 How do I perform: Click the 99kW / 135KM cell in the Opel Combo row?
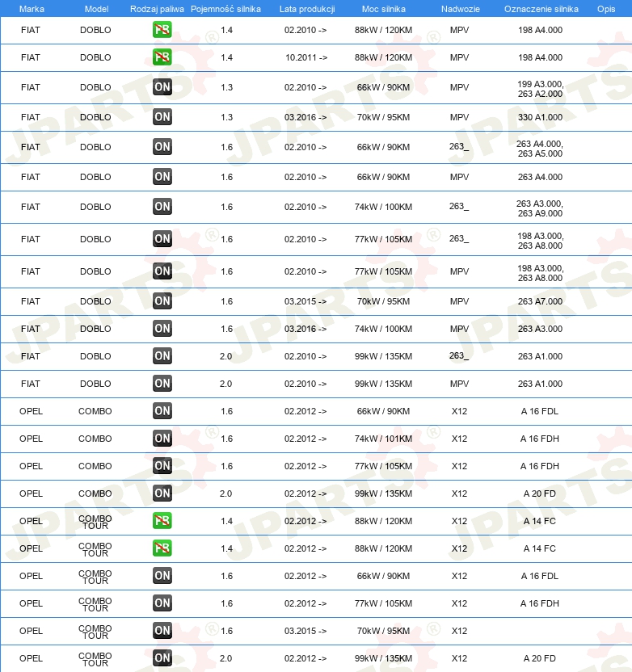click(x=383, y=493)
